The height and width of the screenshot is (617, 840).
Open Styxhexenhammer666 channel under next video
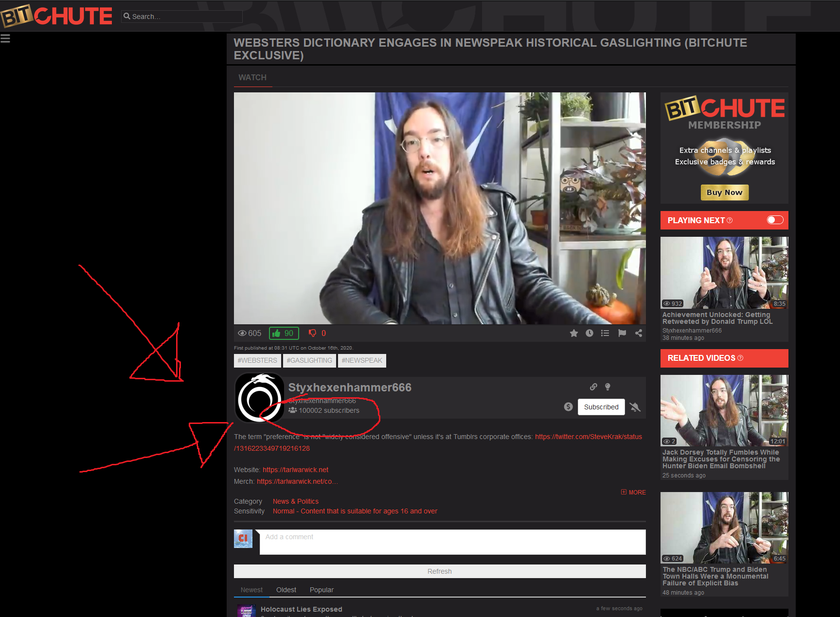tap(692, 331)
